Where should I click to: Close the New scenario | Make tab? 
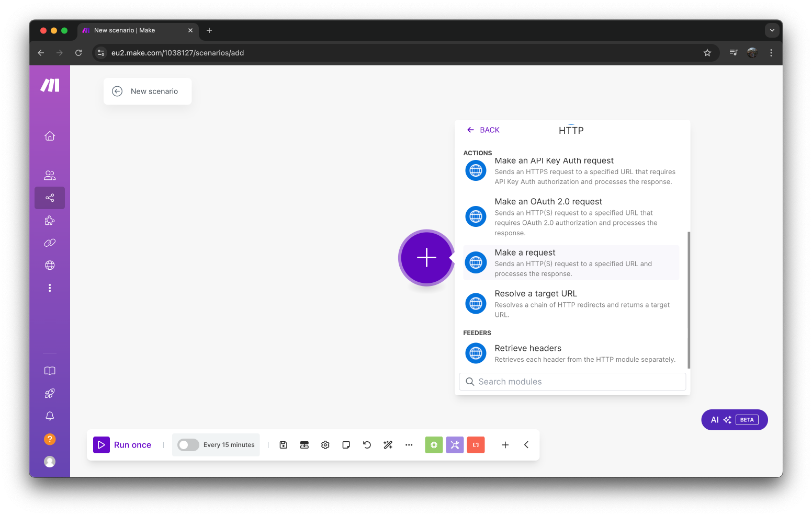[x=190, y=30]
